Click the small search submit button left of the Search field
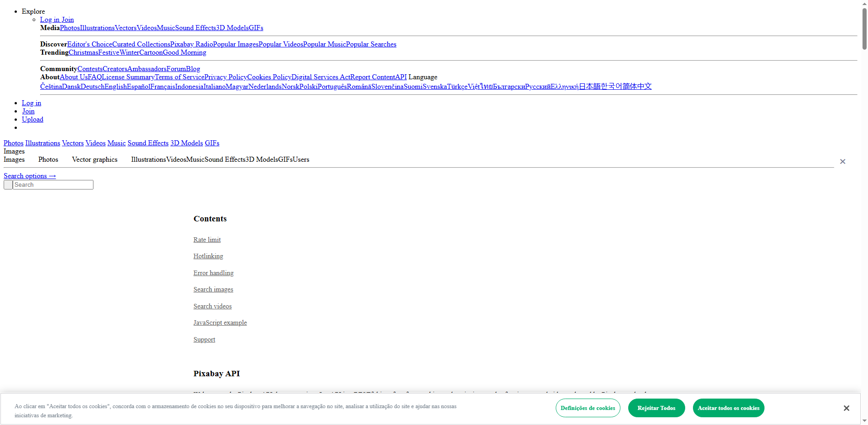This screenshot has width=868, height=425. pyautogui.click(x=8, y=185)
